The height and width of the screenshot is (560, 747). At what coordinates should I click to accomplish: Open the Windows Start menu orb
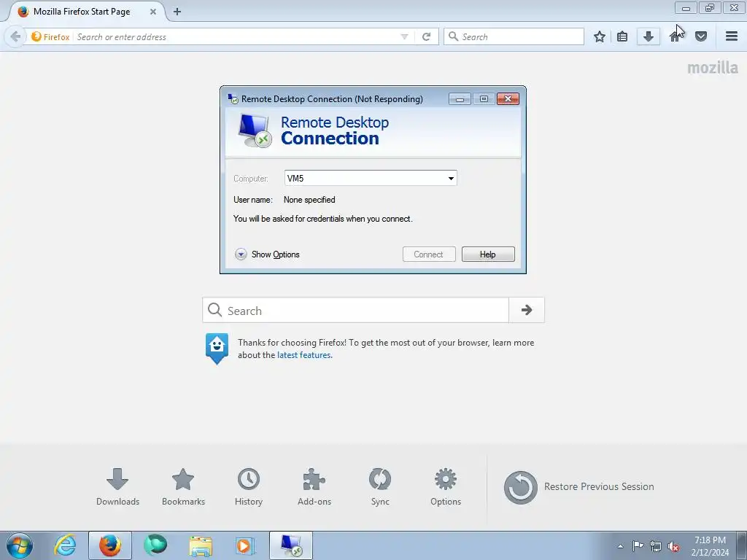20,545
